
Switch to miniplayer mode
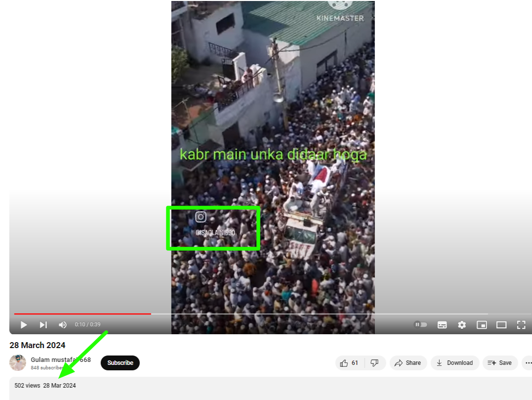tap(482, 325)
